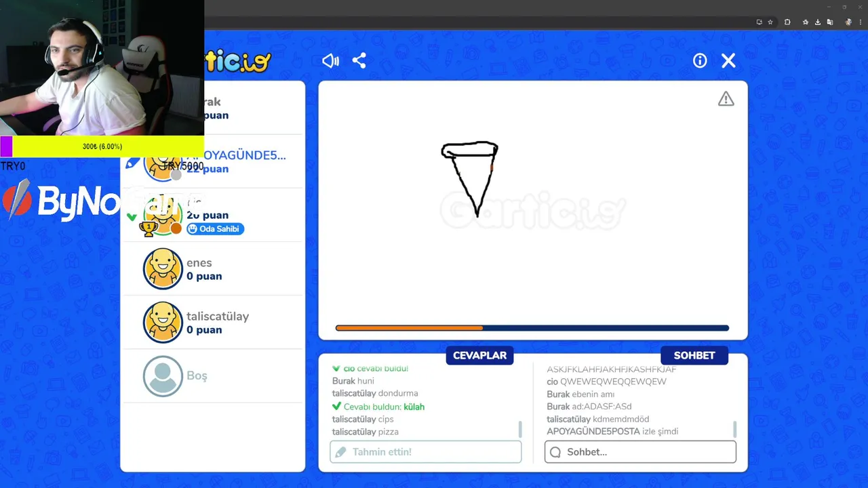Click the Oda Sahibi badge

tap(215, 229)
